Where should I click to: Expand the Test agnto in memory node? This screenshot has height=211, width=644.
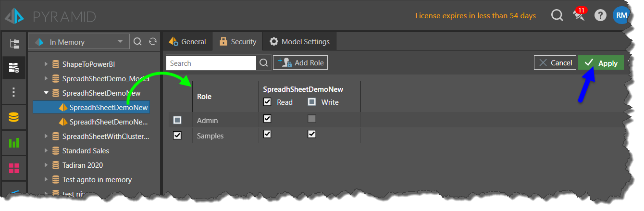click(46, 179)
